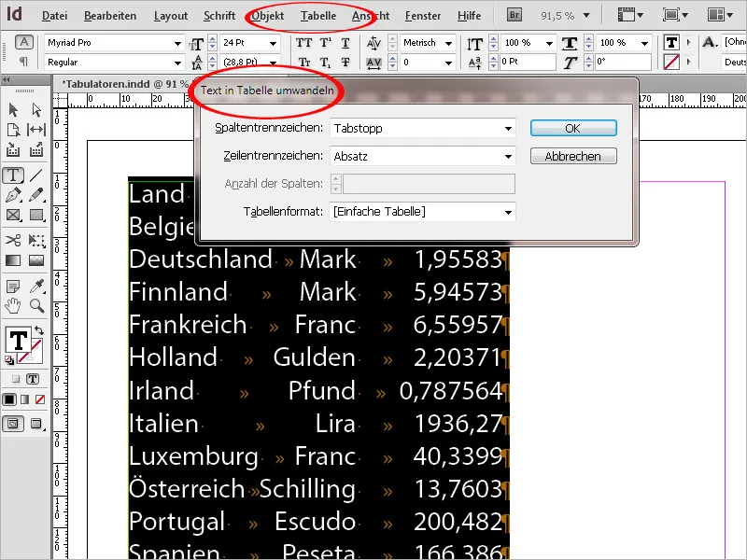Open the Schrift menu
The image size is (747, 560).
(x=219, y=16)
